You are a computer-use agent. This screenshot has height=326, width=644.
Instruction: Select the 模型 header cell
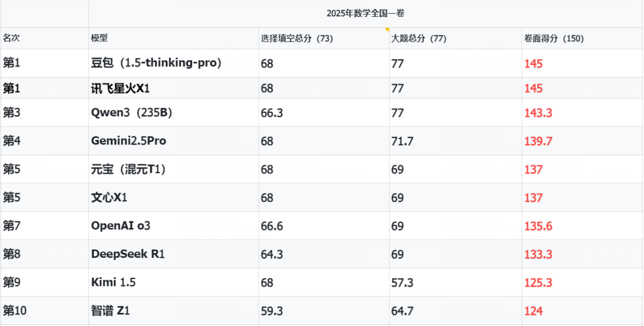click(174, 39)
